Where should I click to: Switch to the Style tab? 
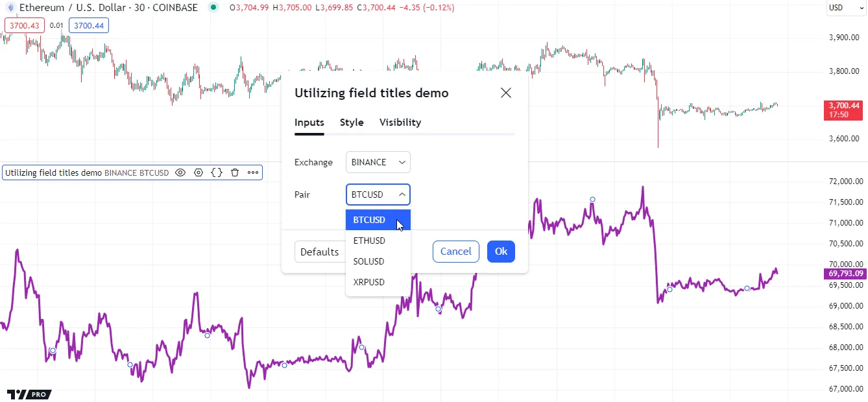(352, 123)
